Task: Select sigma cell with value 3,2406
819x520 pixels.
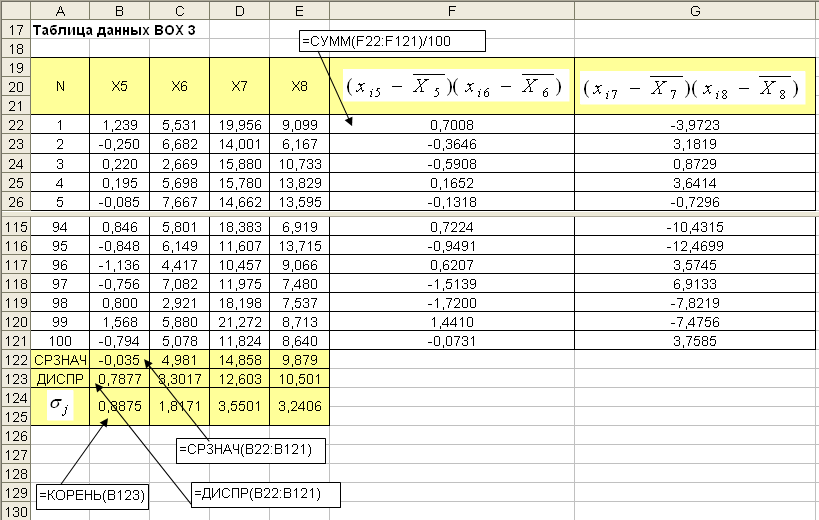Action: 299,406
